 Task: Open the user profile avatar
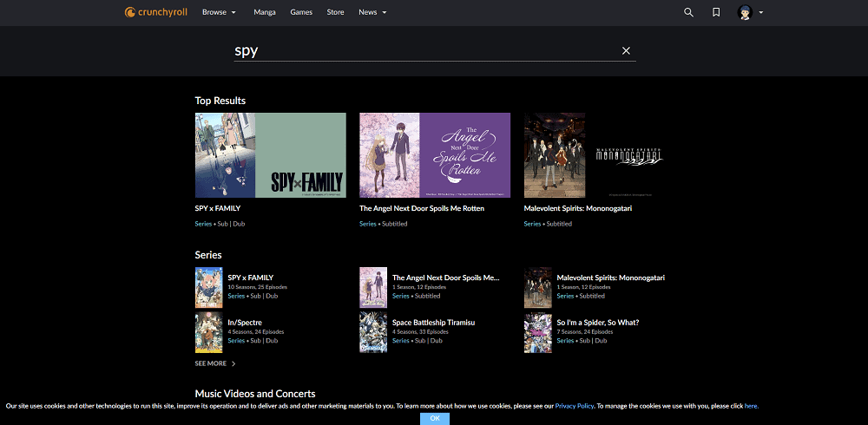coord(745,12)
